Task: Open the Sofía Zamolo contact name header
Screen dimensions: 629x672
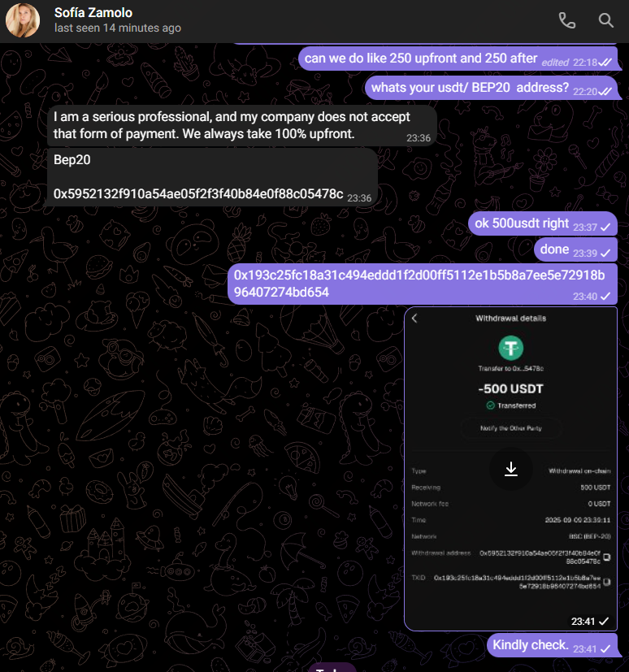Action: 93,13
